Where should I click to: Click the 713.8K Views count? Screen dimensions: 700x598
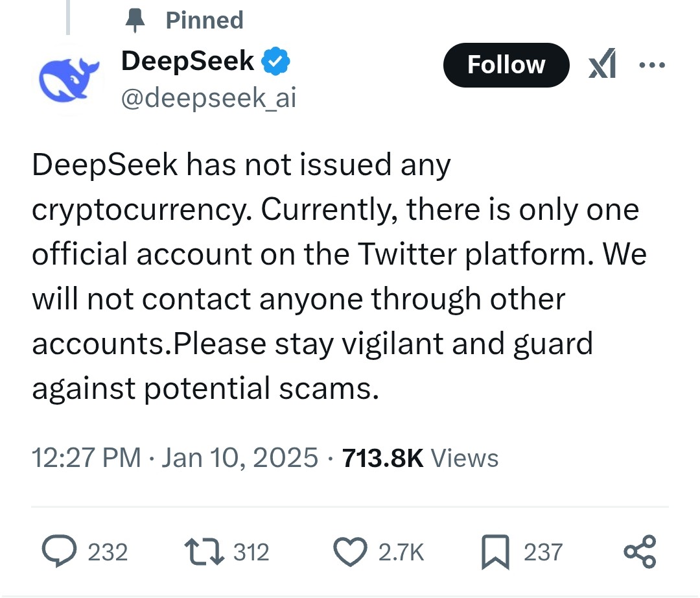coord(420,458)
